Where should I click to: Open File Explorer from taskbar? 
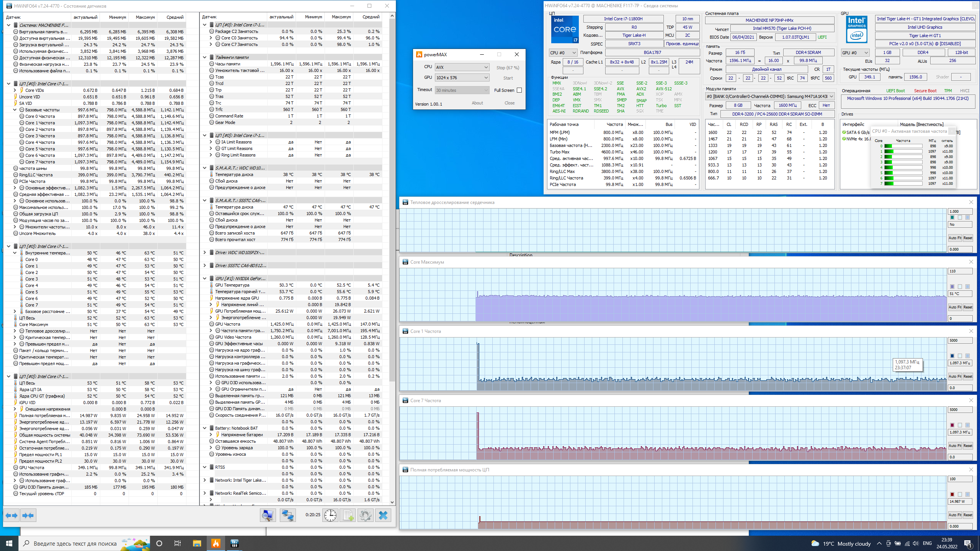pyautogui.click(x=197, y=543)
